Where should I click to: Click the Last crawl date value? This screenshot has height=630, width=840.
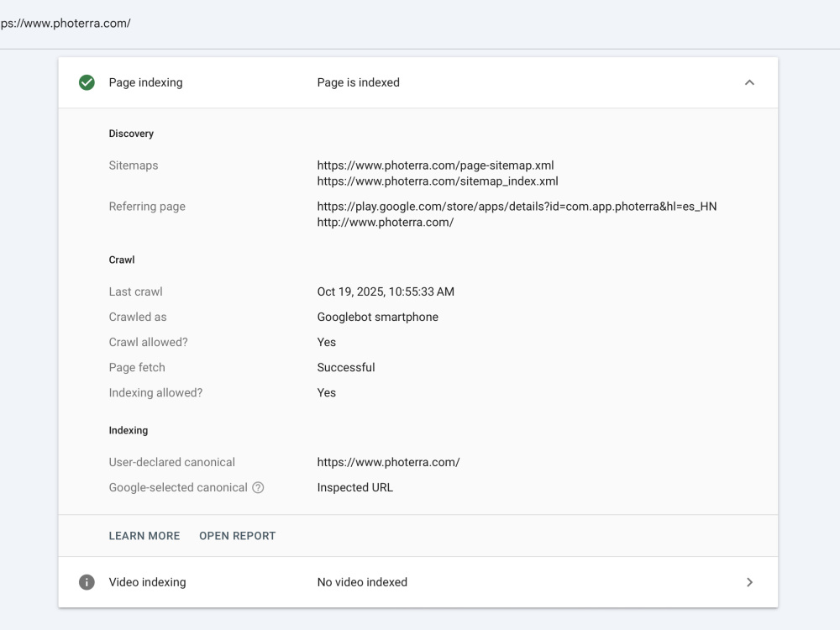(x=386, y=292)
